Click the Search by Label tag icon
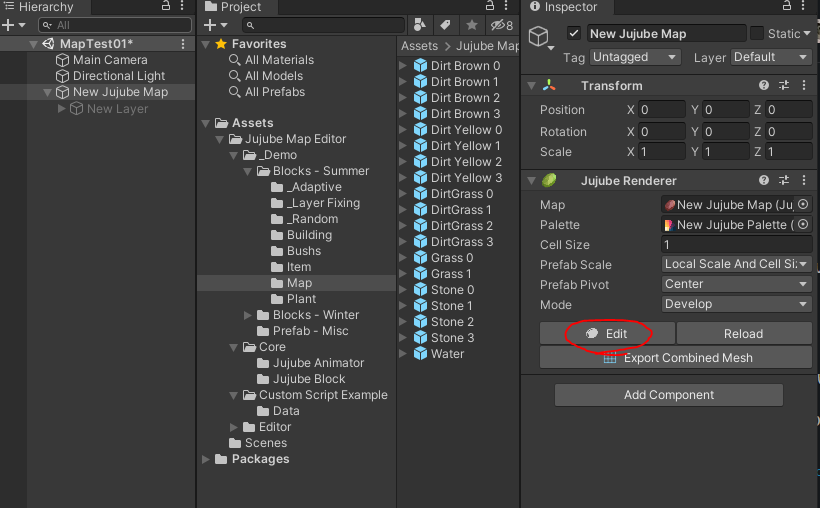 point(446,25)
